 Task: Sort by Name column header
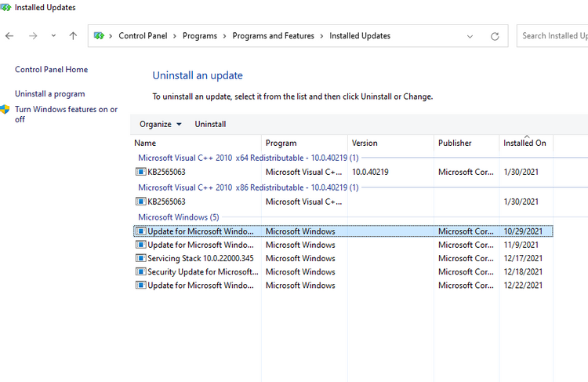click(198, 143)
